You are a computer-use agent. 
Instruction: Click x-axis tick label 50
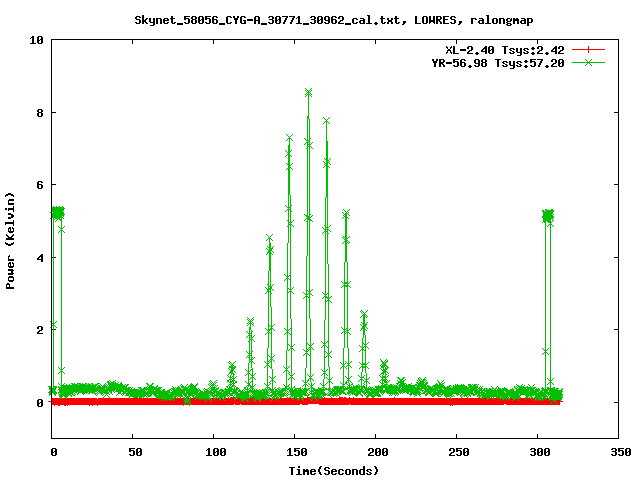[135, 452]
